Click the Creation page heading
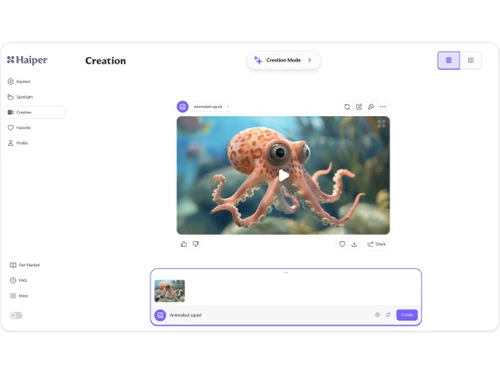 [x=106, y=61]
